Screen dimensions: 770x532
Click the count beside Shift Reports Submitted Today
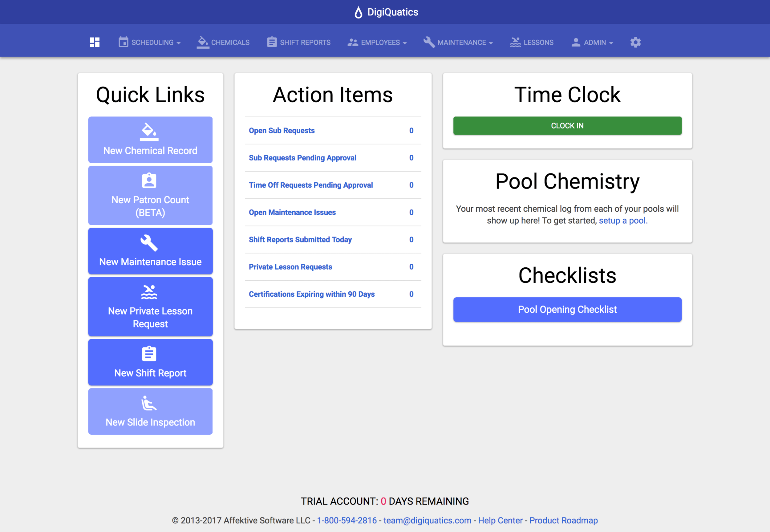click(x=411, y=240)
